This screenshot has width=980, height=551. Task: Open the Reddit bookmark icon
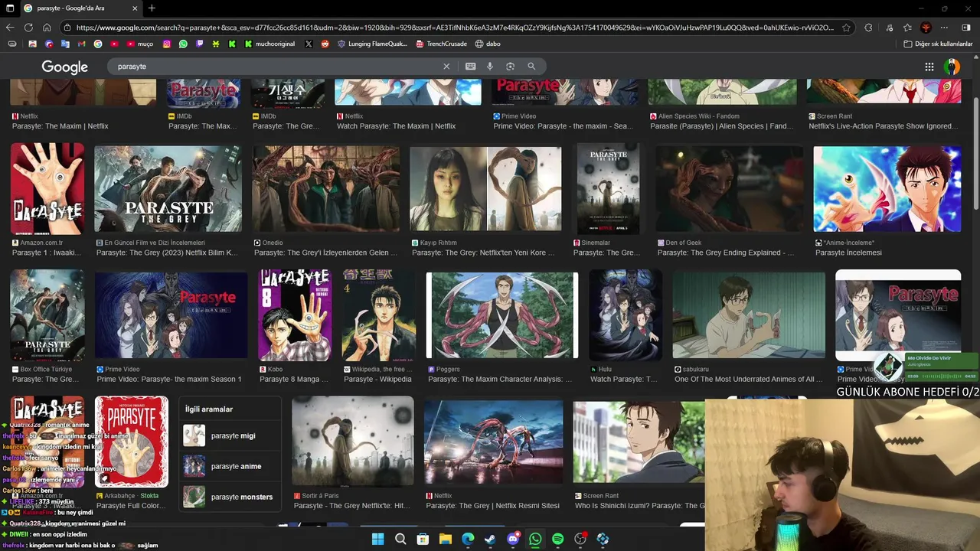325,44
